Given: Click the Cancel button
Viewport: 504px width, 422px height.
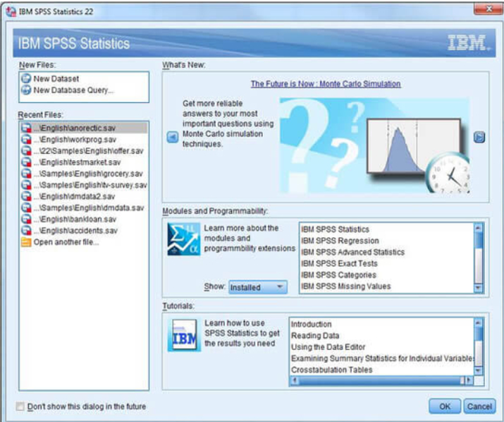Looking at the screenshot, I should 479,406.
